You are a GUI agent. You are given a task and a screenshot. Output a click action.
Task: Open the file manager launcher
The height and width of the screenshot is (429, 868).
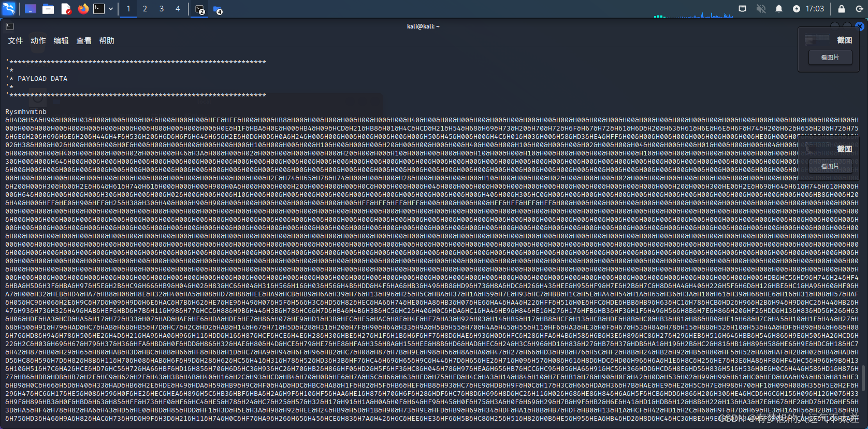(48, 9)
